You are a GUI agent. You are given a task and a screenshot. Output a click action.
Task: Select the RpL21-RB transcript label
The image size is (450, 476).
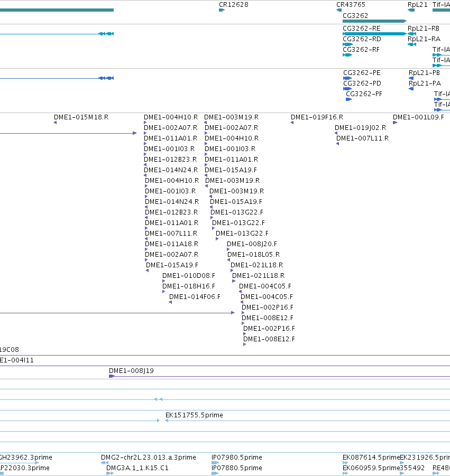(424, 28)
